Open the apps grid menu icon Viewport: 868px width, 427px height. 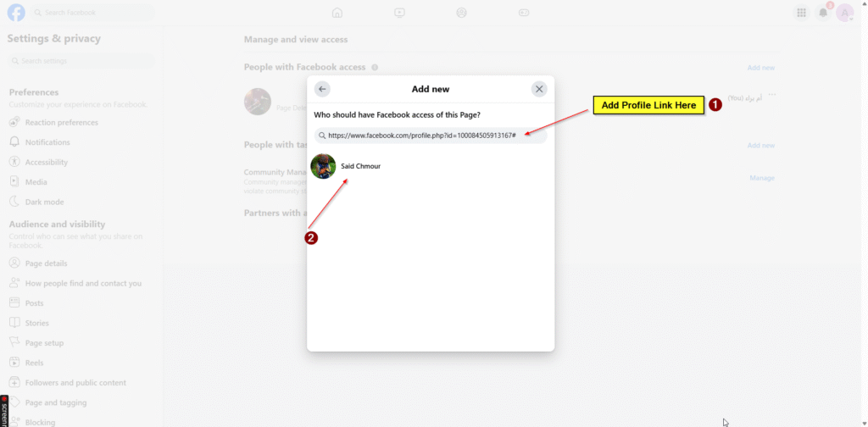point(801,13)
